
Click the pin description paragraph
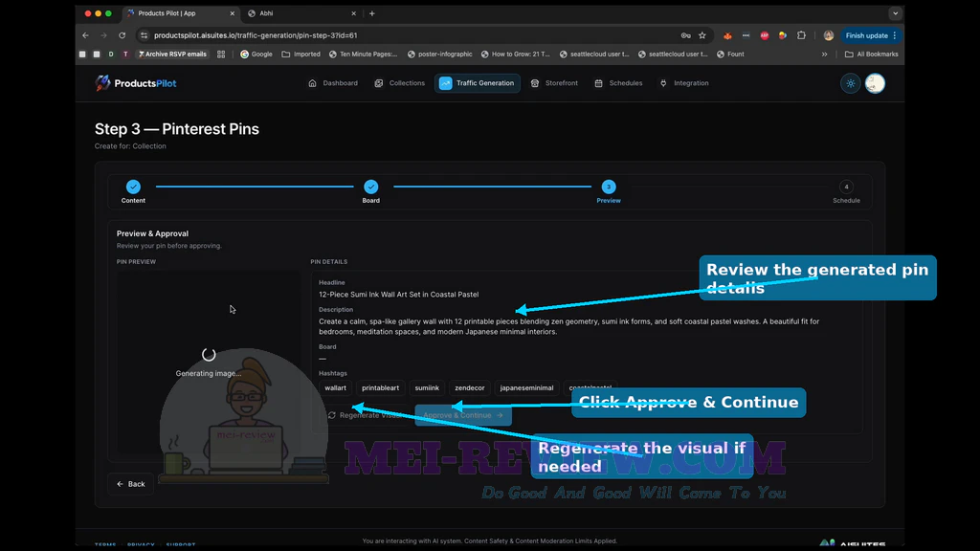click(568, 326)
